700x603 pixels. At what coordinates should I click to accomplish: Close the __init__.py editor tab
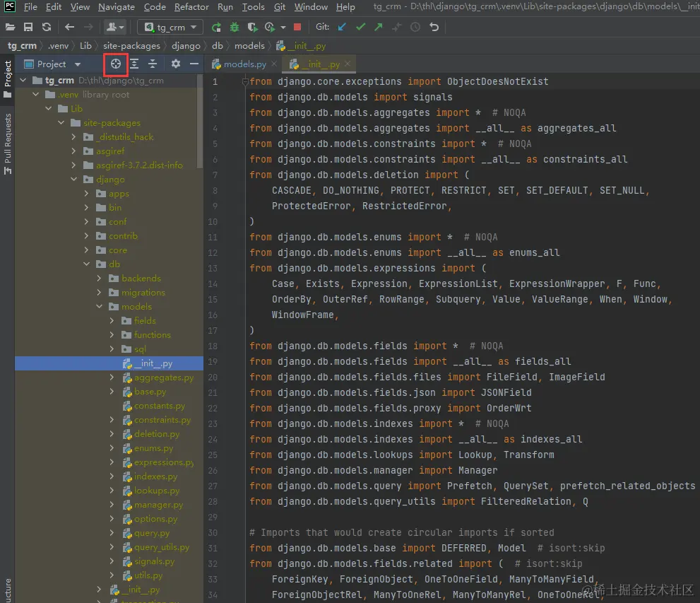tap(348, 64)
